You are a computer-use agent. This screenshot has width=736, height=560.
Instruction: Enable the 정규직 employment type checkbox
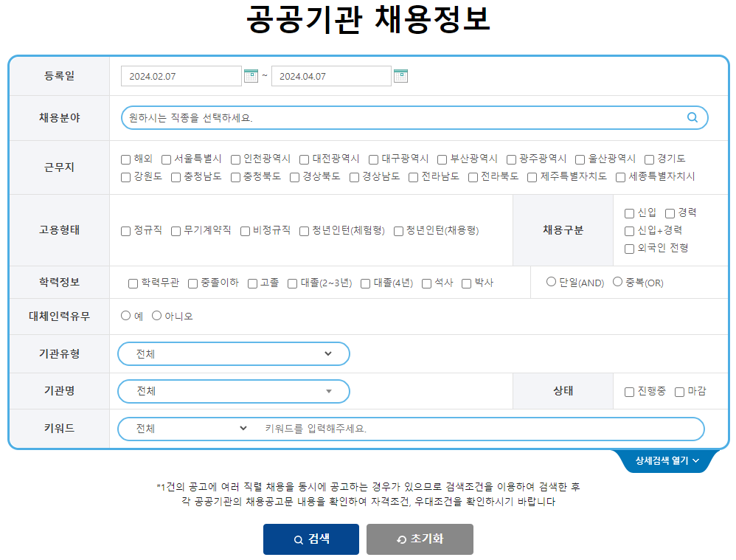[x=125, y=231]
